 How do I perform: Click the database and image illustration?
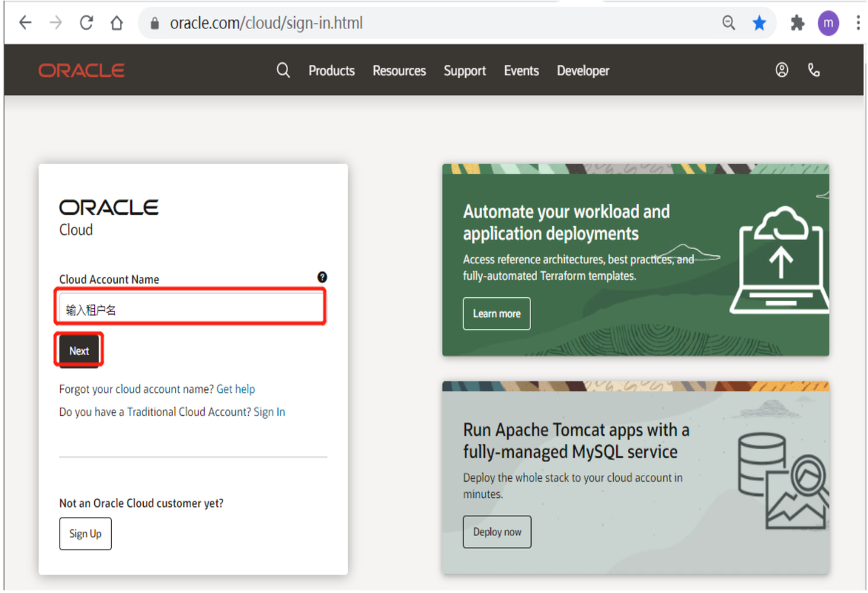point(783,482)
